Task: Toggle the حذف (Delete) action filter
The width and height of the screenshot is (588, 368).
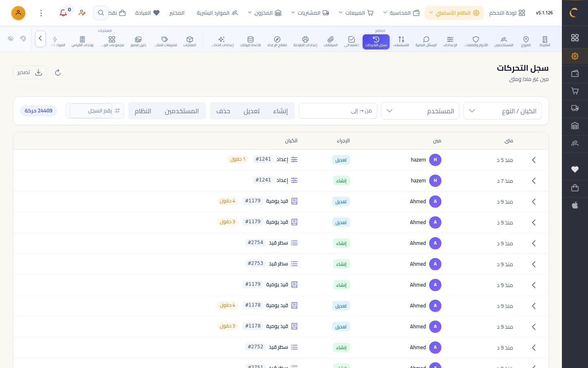Action: pyautogui.click(x=223, y=111)
